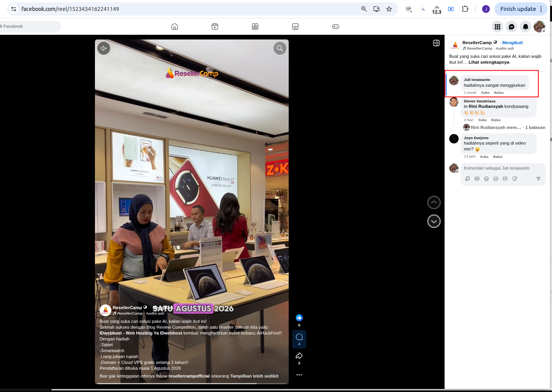Open your account profile menu

pyautogui.click(x=539, y=27)
